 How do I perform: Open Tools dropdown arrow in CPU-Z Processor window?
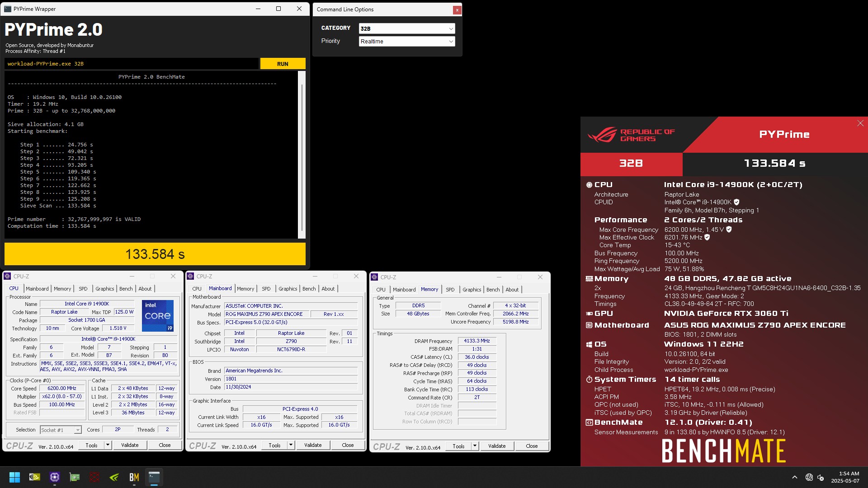[x=108, y=445]
